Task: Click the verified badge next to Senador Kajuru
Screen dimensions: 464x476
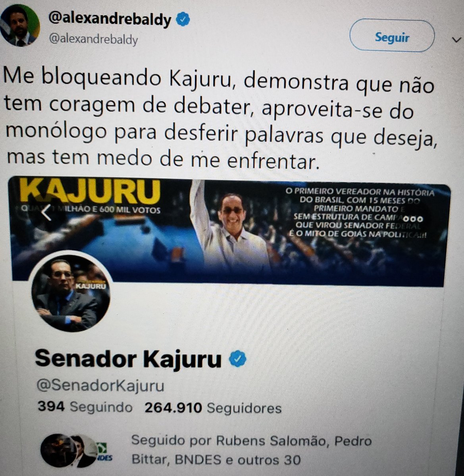Action: click(x=238, y=359)
